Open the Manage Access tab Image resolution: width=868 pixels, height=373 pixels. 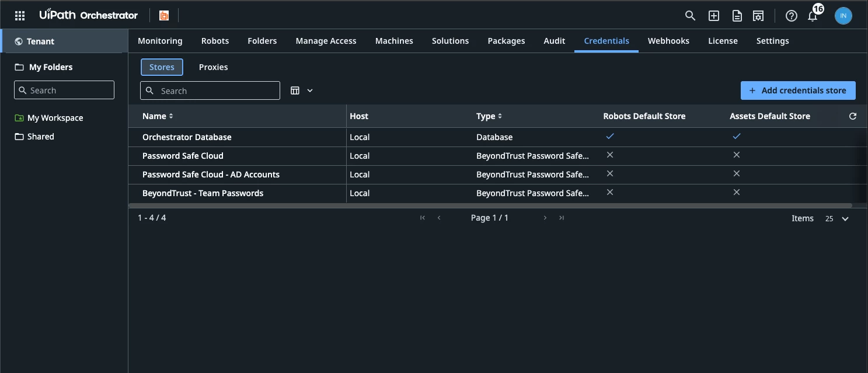coord(326,41)
